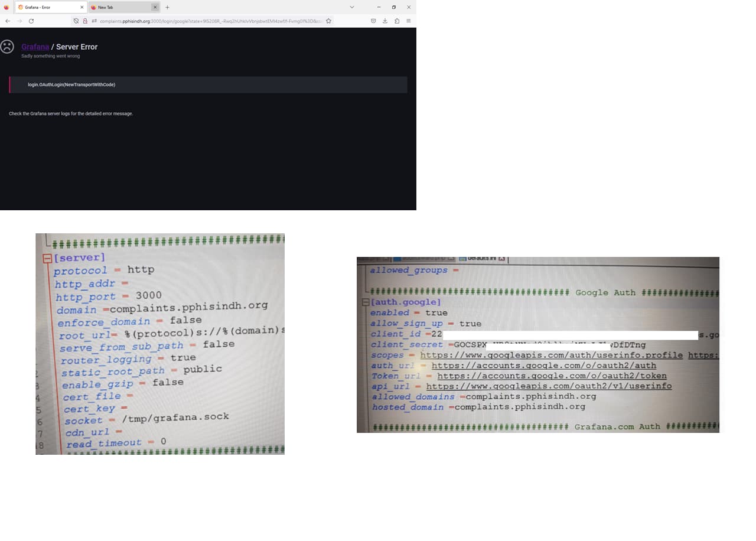
Task: Click the 'allowed_domains' config line
Action: click(x=484, y=397)
